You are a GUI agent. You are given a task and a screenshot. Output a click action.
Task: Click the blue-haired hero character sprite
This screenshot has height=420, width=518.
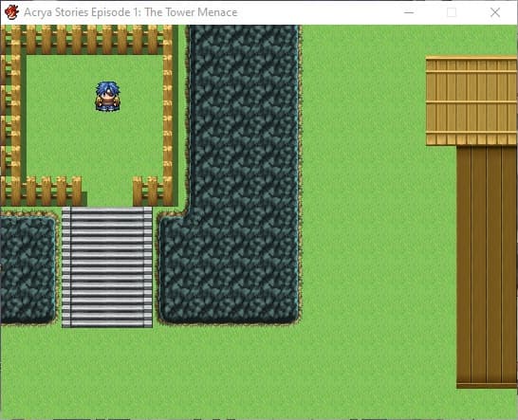click(x=108, y=97)
